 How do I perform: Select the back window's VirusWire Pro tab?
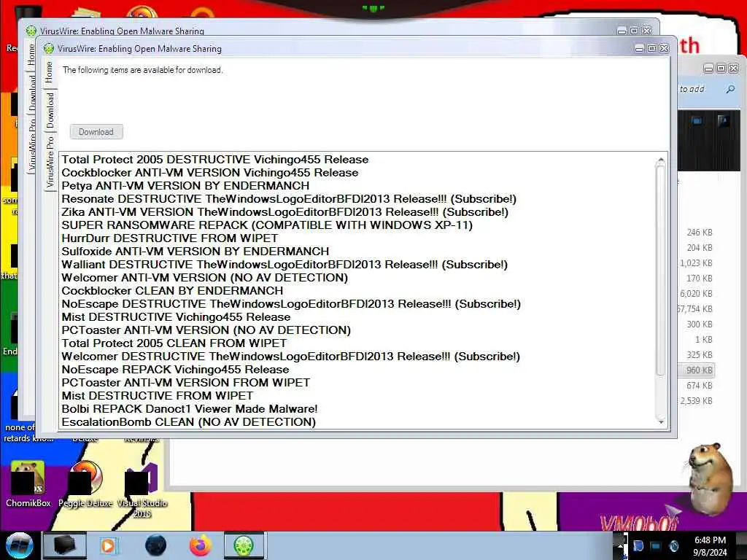tap(31, 144)
